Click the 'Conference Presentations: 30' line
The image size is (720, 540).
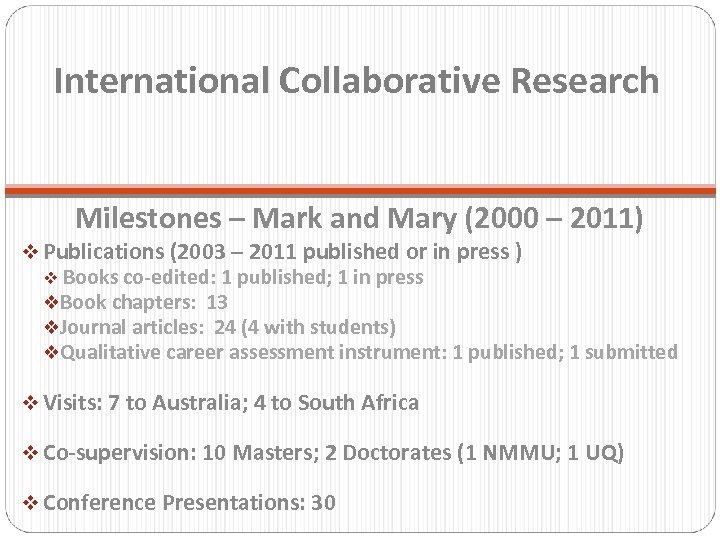189,502
